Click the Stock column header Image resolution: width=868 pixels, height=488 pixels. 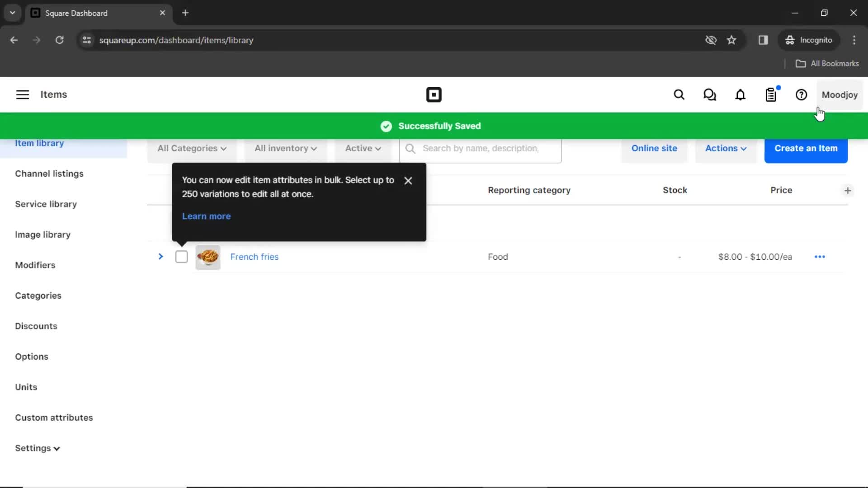675,190
